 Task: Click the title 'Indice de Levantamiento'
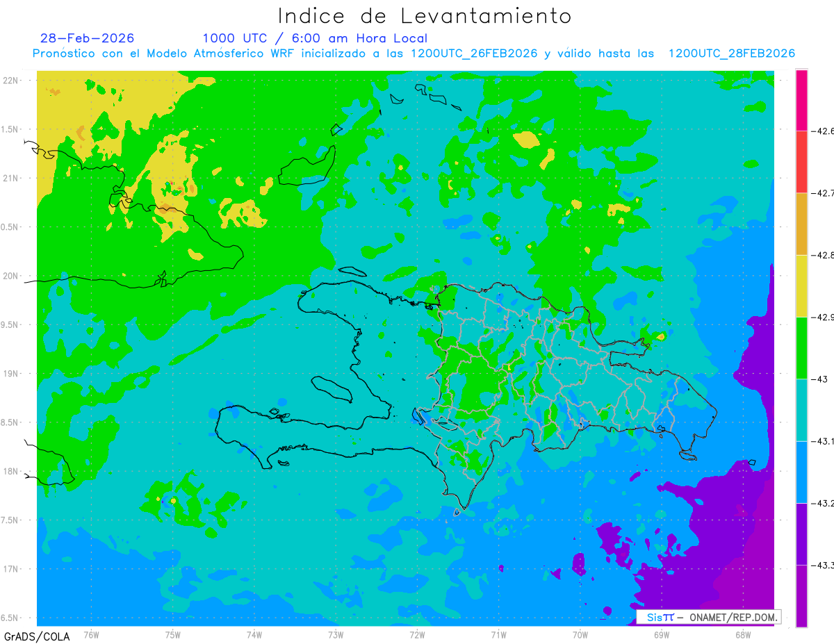[425, 16]
